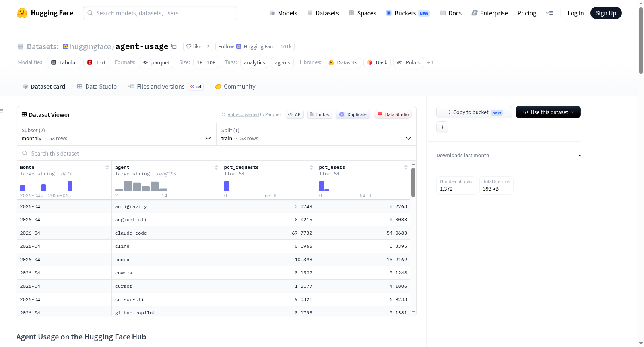This screenshot has height=347, width=644.
Task: Filter by the Tabular modality tag
Action: pyautogui.click(x=64, y=62)
